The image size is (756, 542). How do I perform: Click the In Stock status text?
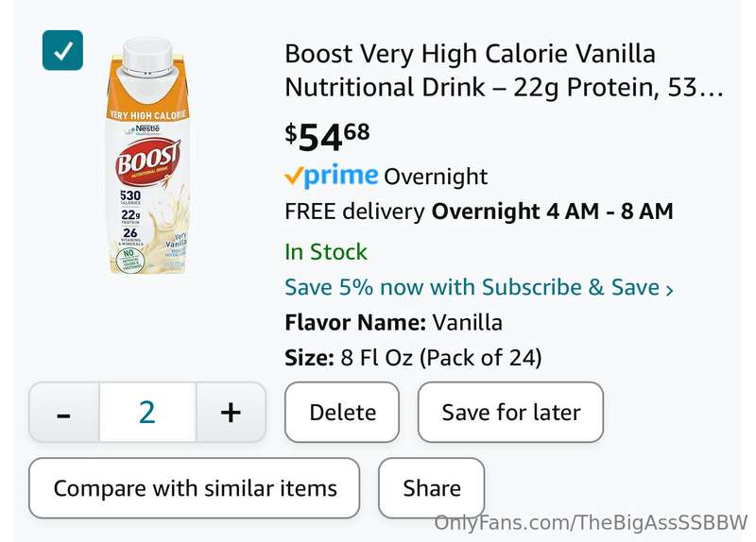[326, 251]
